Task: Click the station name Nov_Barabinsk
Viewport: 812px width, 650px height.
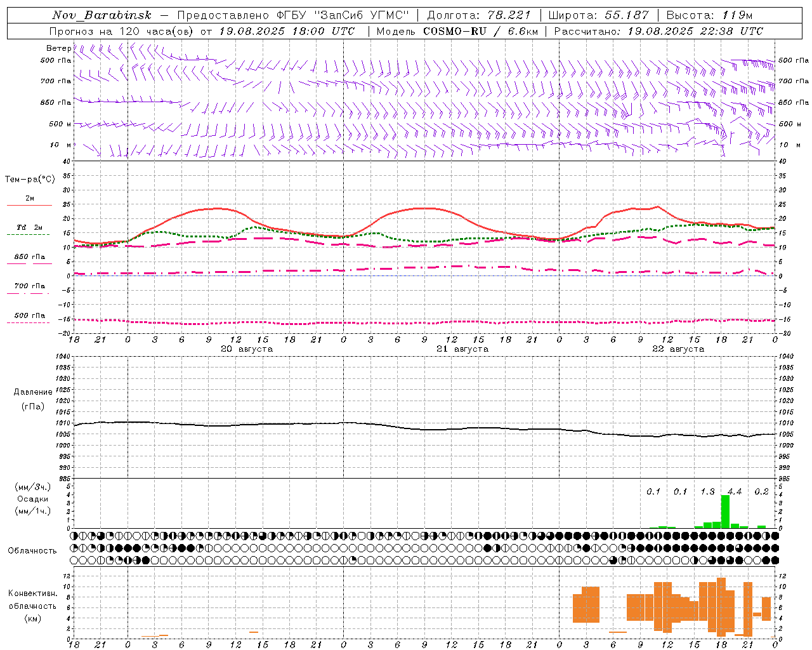Action: pos(101,15)
